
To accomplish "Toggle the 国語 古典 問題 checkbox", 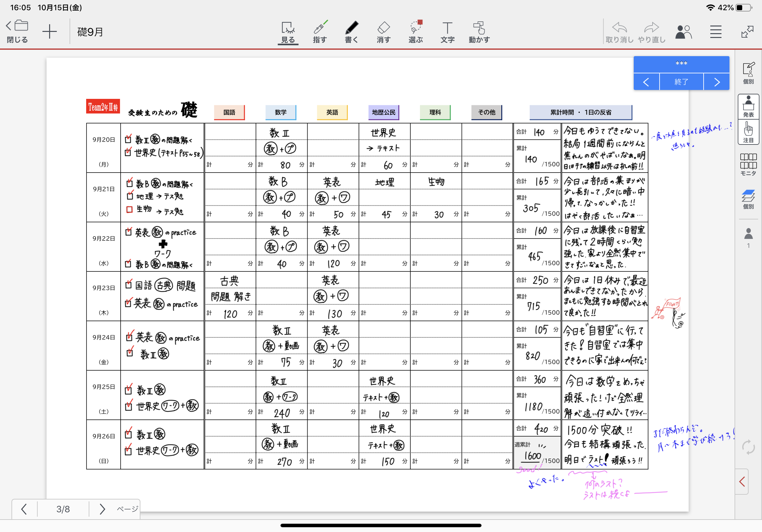I will tap(129, 285).
